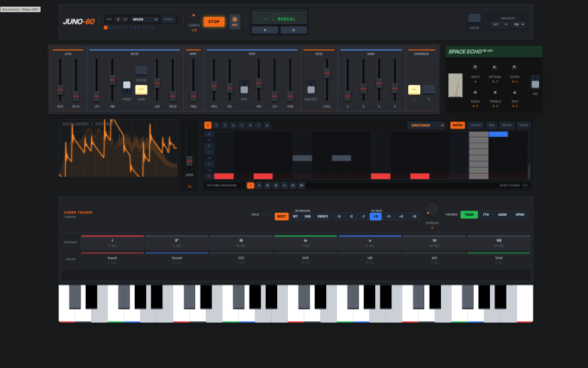Open the KEY root note dropdown
588x368 pixels.
coord(122,19)
